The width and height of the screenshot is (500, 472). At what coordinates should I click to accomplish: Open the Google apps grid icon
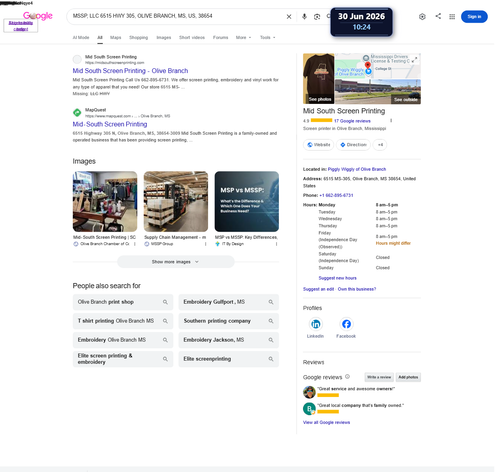[452, 17]
